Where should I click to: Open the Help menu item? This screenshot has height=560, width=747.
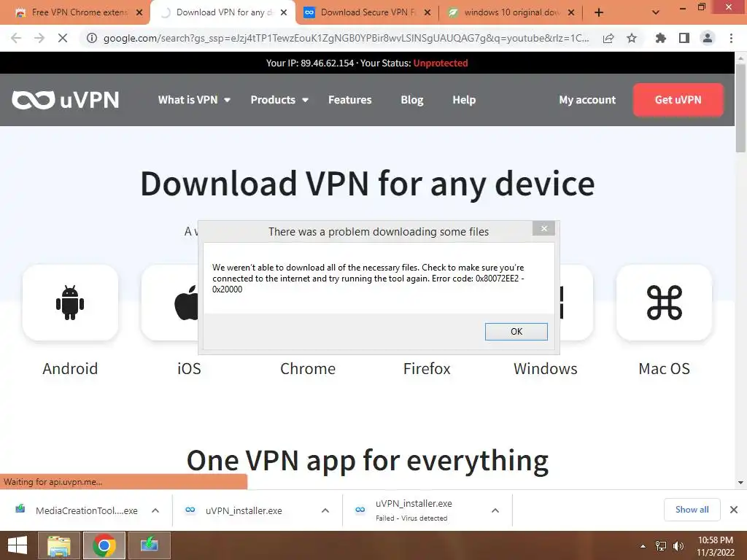click(x=464, y=100)
